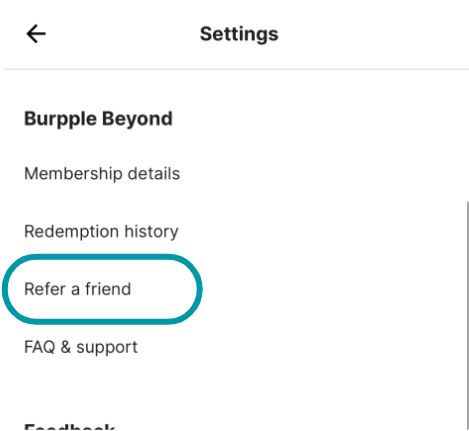Click the scrollbar thumb beside the list

(468, 315)
